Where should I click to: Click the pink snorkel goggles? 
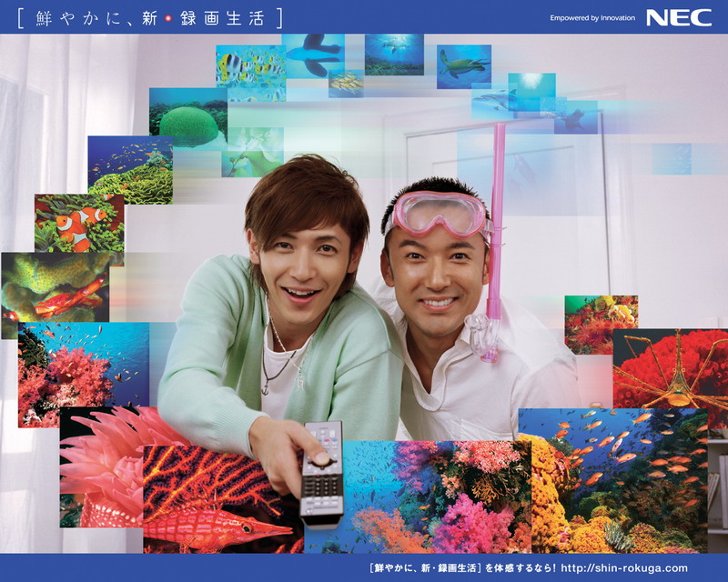[438, 215]
